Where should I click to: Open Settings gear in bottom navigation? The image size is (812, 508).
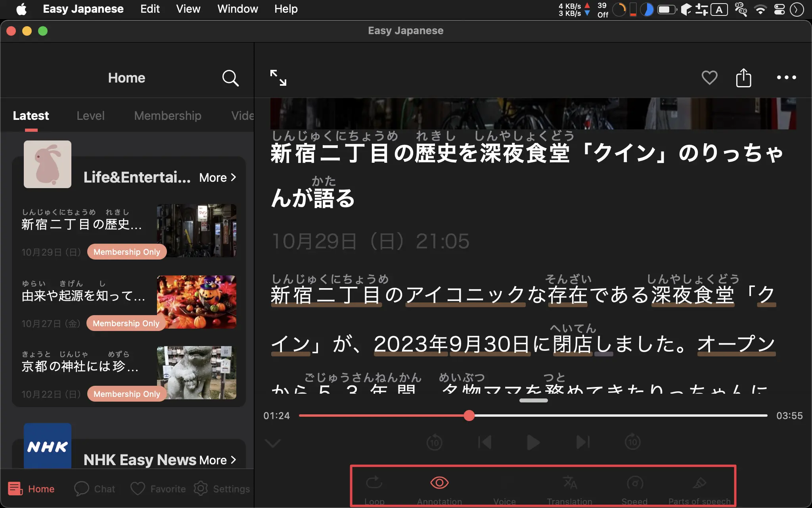point(222,489)
